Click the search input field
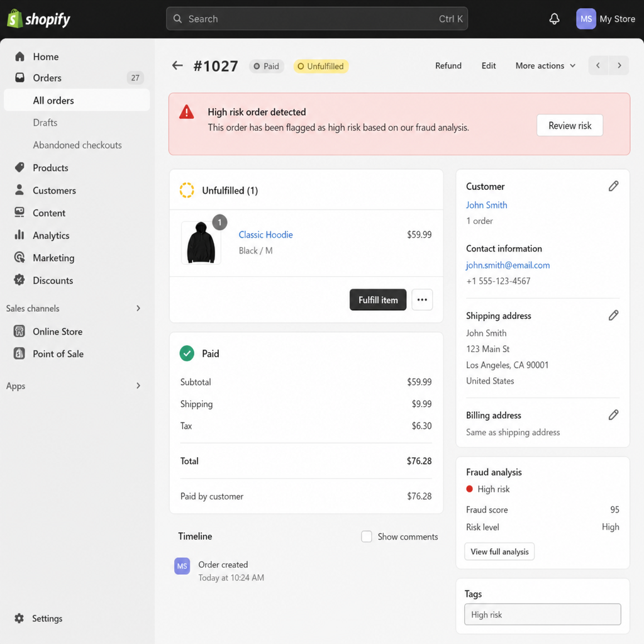This screenshot has width=644, height=644. 317,19
